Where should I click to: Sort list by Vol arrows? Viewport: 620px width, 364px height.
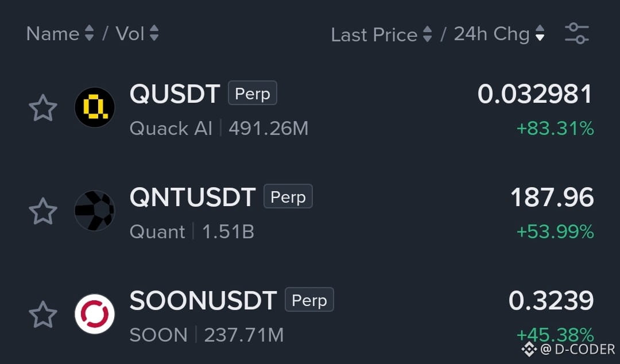pos(154,33)
